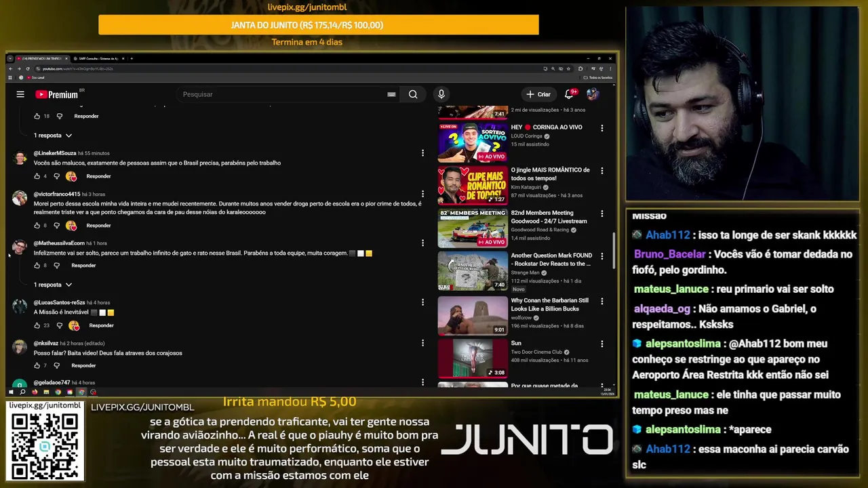Open options menu for 'Why Conan the Barbarian' video
Viewport: 868px width, 488px height.
(601, 300)
